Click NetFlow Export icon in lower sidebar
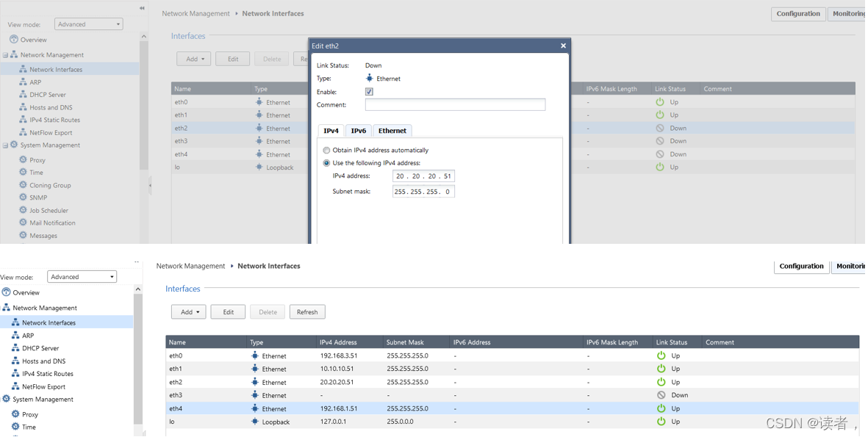This screenshot has height=437, width=868. (x=15, y=386)
